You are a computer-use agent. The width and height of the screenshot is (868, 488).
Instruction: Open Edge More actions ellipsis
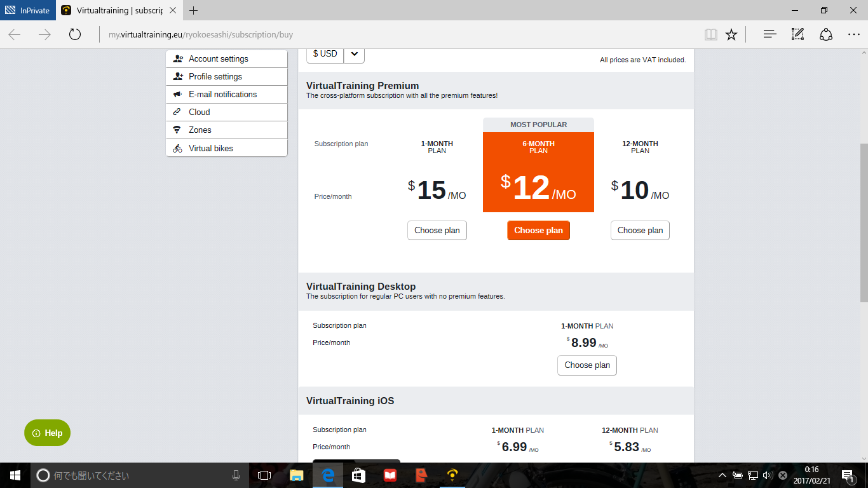[854, 34]
